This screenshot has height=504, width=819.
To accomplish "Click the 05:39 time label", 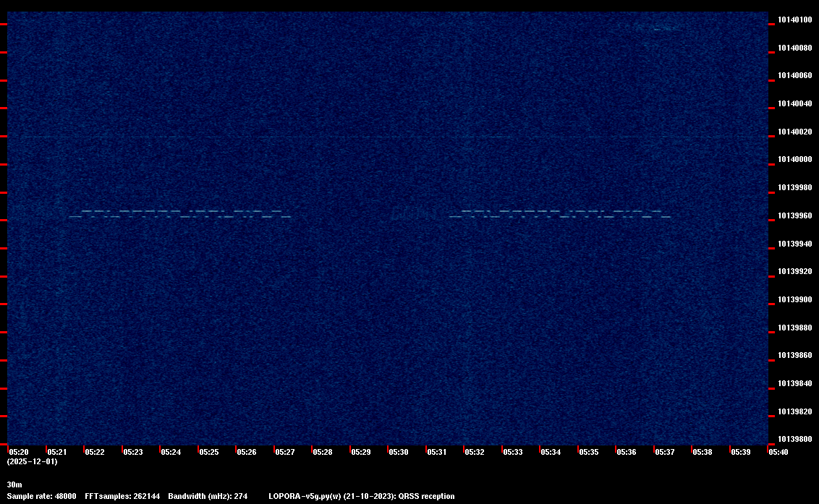I will coord(741,452).
